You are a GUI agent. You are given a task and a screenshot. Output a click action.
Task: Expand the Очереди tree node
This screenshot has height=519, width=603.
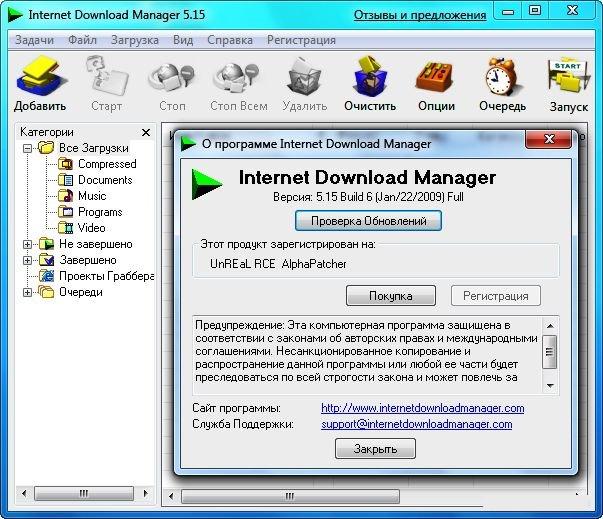[x=27, y=293]
